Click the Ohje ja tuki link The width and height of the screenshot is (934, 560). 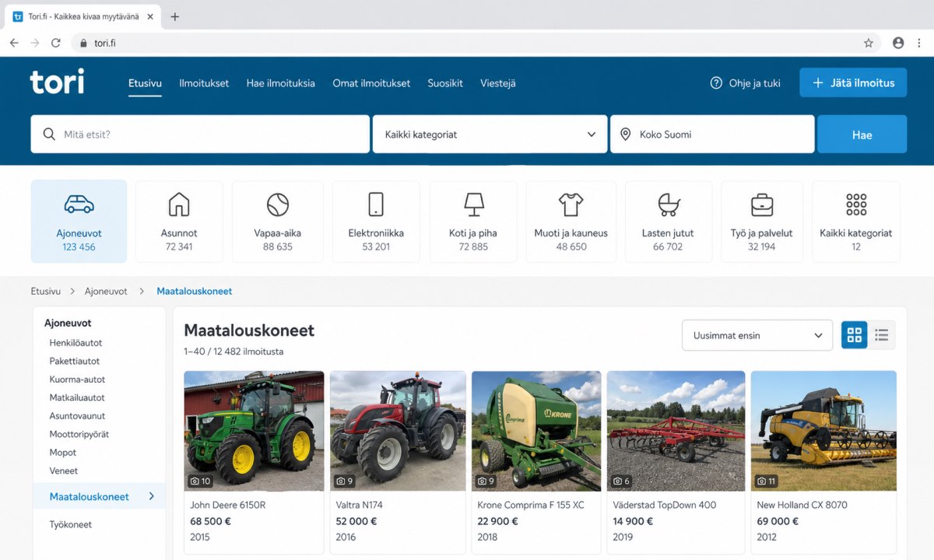[x=754, y=83]
